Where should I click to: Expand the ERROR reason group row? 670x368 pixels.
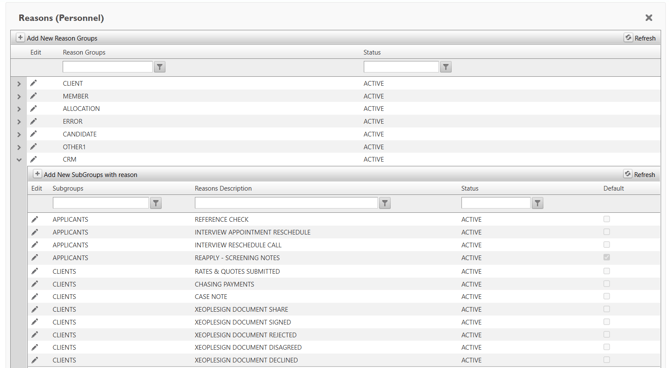(x=19, y=122)
